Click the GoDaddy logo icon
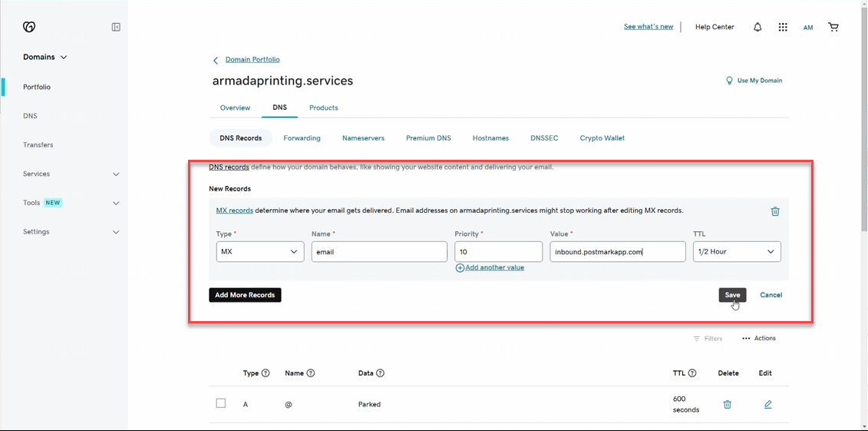868x431 pixels. (x=29, y=27)
